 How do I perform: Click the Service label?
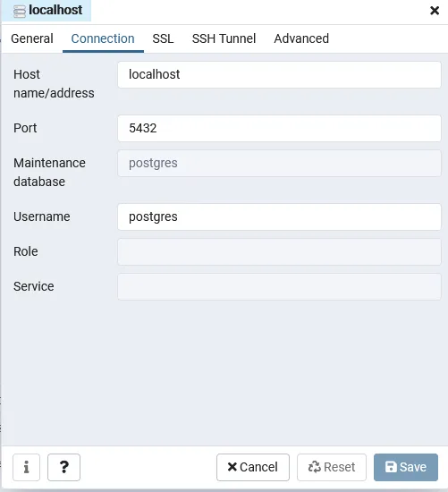pos(34,286)
